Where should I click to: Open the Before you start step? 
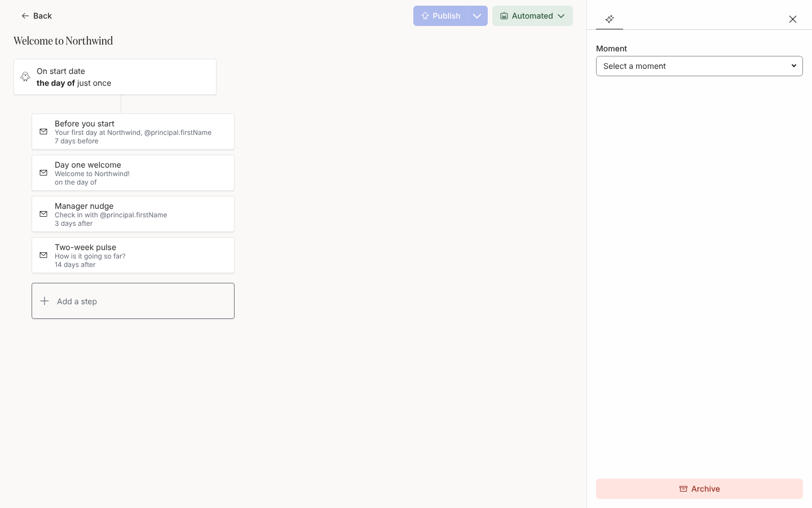pos(133,132)
